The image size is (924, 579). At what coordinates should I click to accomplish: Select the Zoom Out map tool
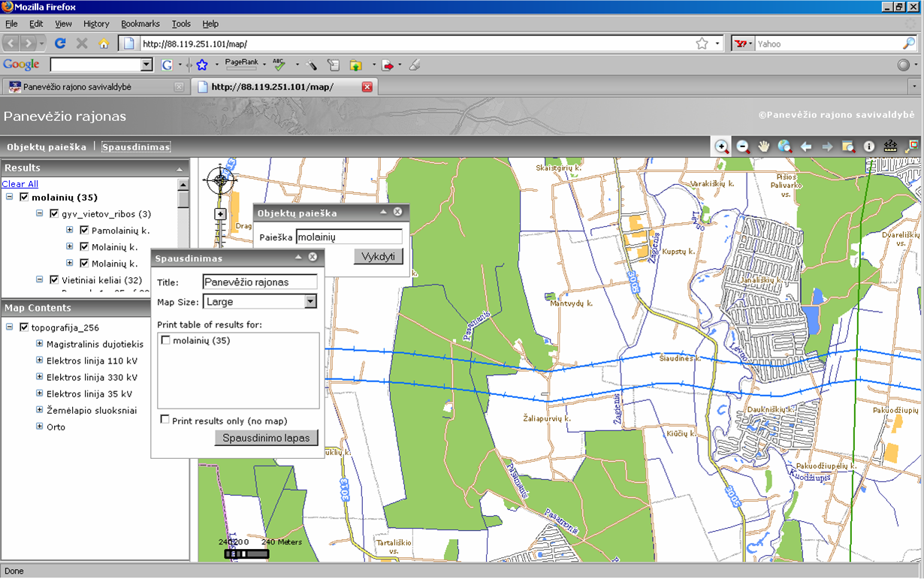click(x=743, y=146)
